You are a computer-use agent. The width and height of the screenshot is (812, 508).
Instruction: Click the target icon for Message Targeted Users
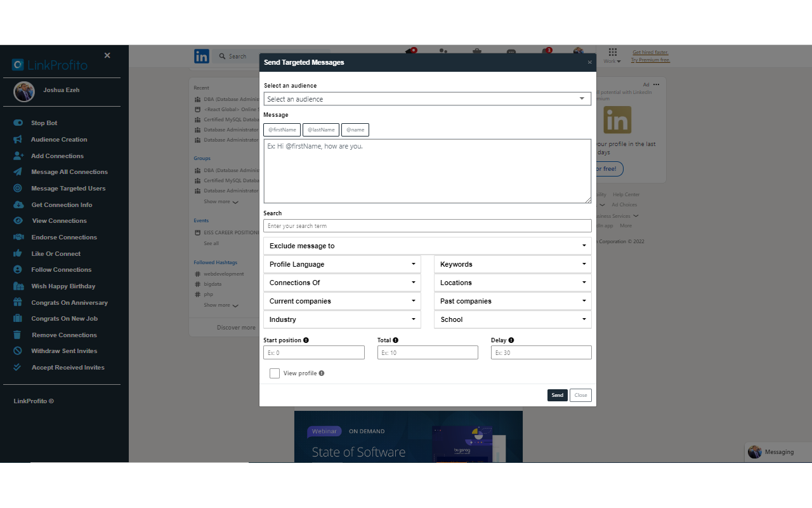pyautogui.click(x=18, y=188)
